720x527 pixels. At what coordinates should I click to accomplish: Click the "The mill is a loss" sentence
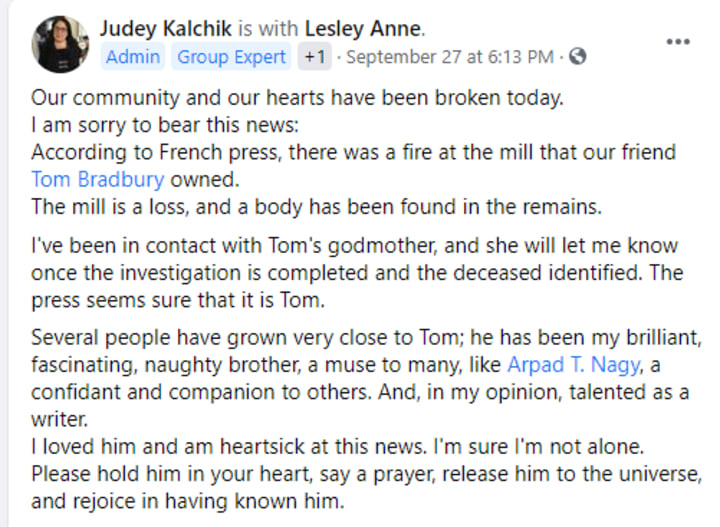click(x=316, y=207)
